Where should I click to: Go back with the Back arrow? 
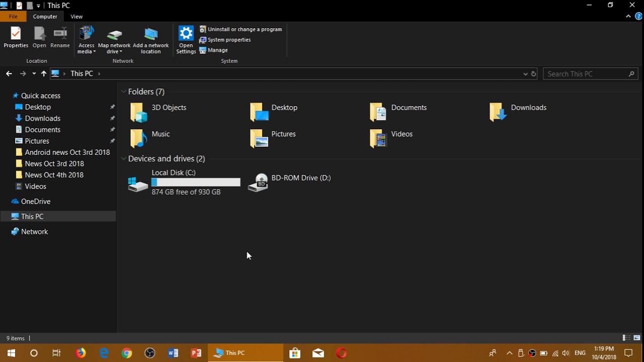[9, 73]
